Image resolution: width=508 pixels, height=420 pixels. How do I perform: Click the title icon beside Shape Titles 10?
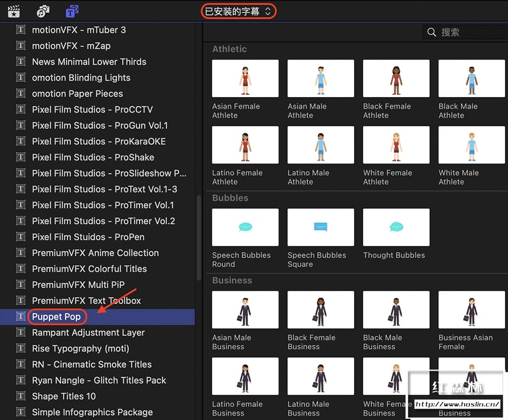[21, 396]
